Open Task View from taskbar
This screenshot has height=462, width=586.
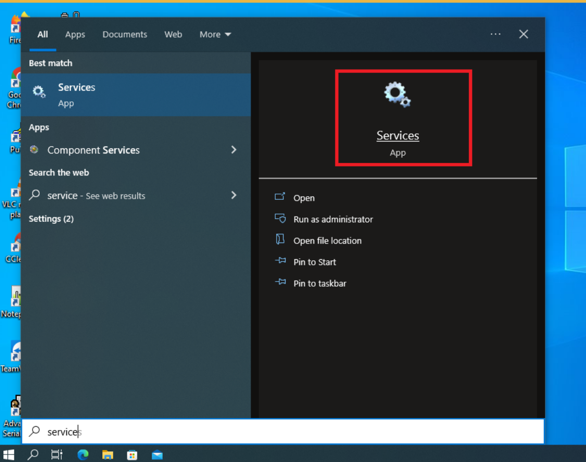56,455
